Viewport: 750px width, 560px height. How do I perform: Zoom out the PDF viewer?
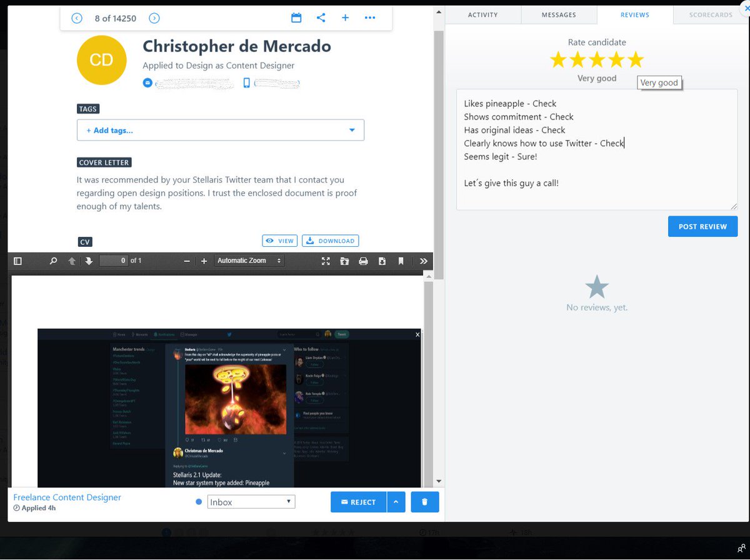187,261
